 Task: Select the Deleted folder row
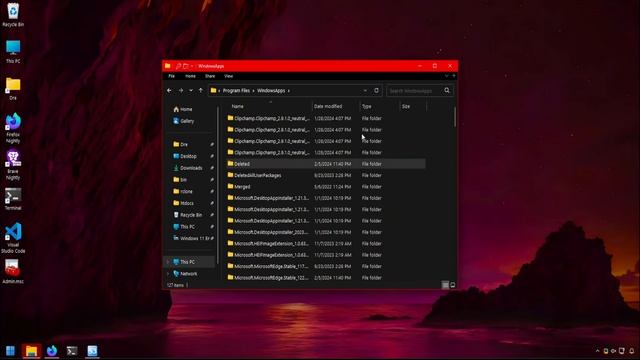(x=326, y=164)
